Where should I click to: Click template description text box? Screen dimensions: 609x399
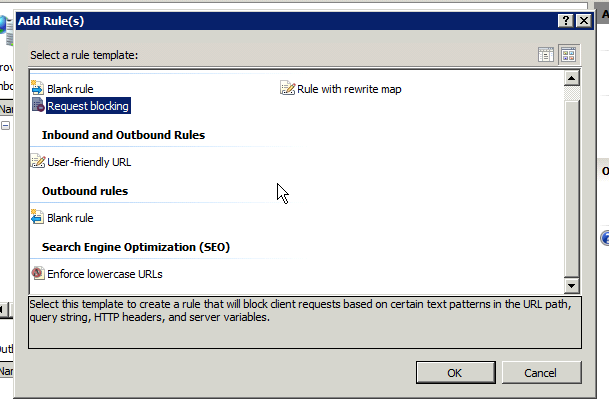305,322
